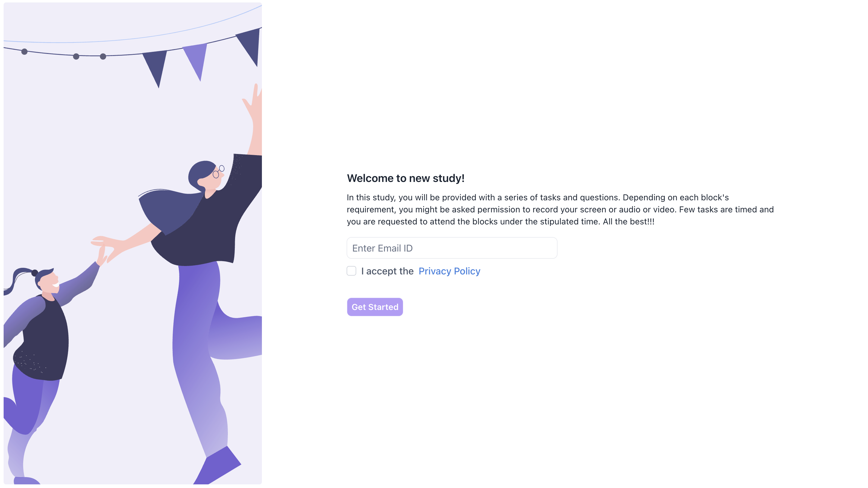Click the tall woman's purple shoe
Viewport: 868px width, 488px height.
pyautogui.click(x=218, y=466)
